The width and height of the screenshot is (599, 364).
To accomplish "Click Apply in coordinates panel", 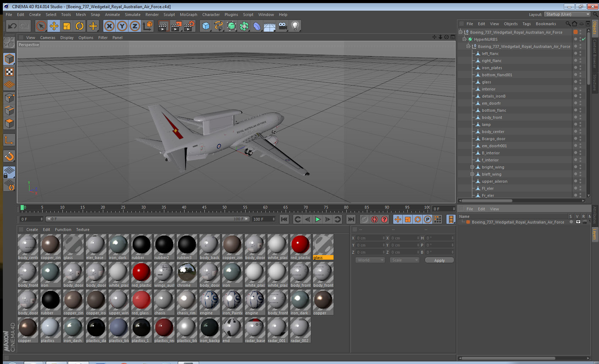I will pyautogui.click(x=439, y=260).
